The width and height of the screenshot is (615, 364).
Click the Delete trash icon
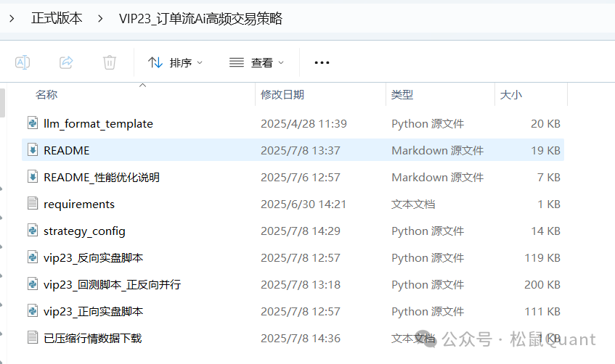pyautogui.click(x=110, y=62)
